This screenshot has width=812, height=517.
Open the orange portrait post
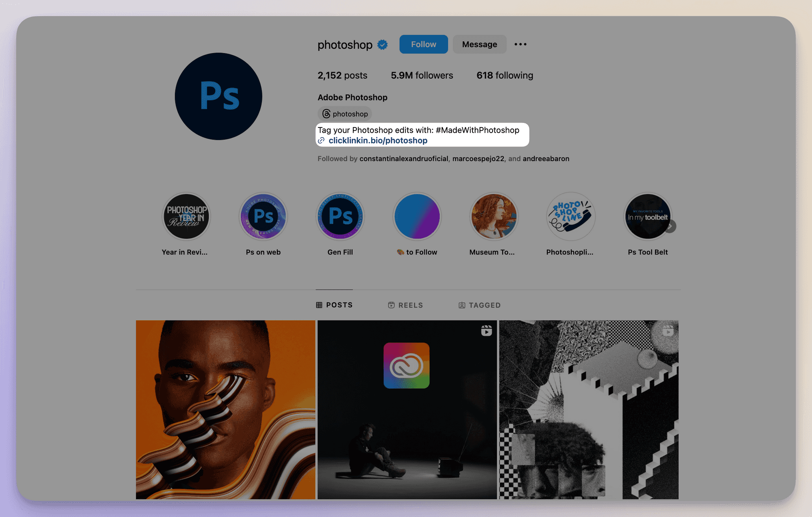(225, 409)
